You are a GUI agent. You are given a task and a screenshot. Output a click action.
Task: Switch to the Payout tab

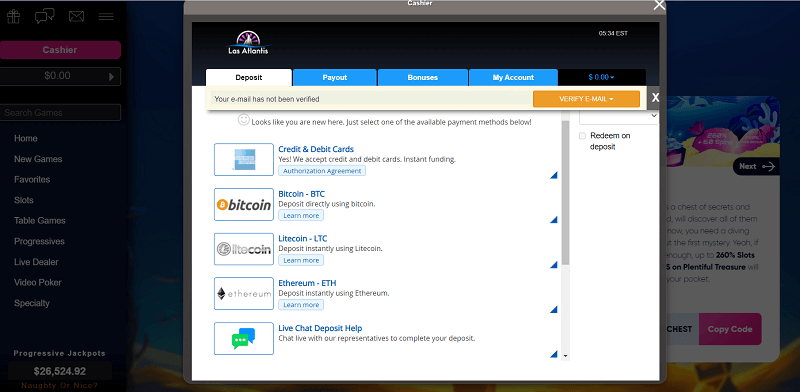(x=335, y=78)
